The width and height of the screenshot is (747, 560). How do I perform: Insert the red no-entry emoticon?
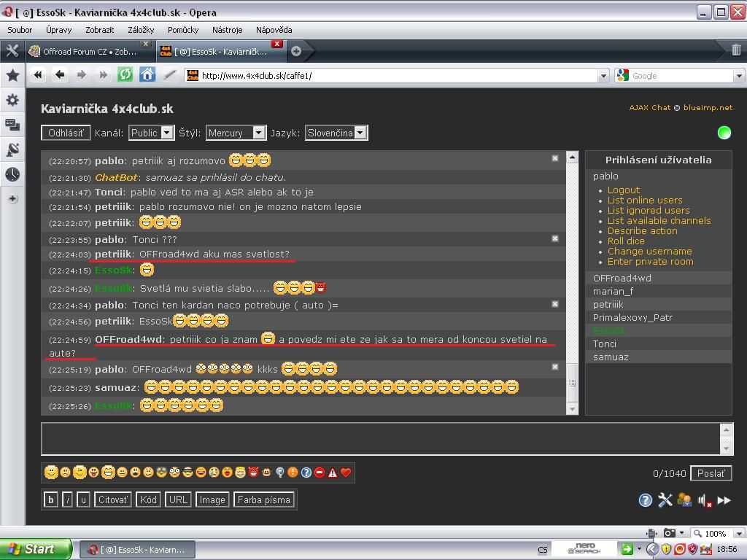pyautogui.click(x=320, y=472)
